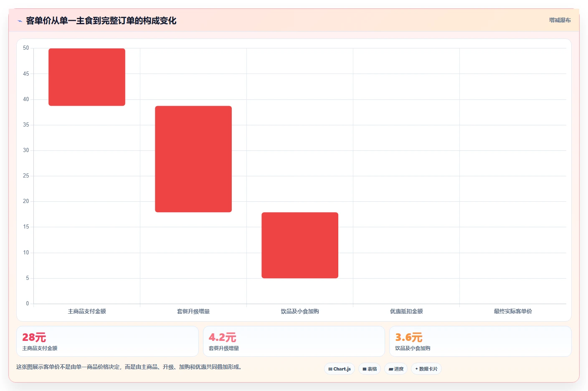
Task: Click the 最终实际客单价 axis label
Action: [x=513, y=311]
